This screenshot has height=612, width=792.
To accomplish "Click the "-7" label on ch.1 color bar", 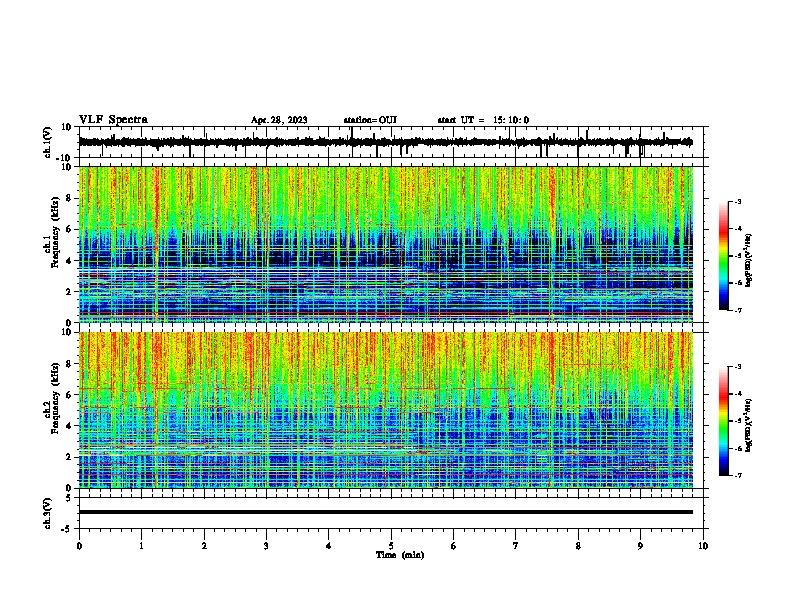I will 738,310.
